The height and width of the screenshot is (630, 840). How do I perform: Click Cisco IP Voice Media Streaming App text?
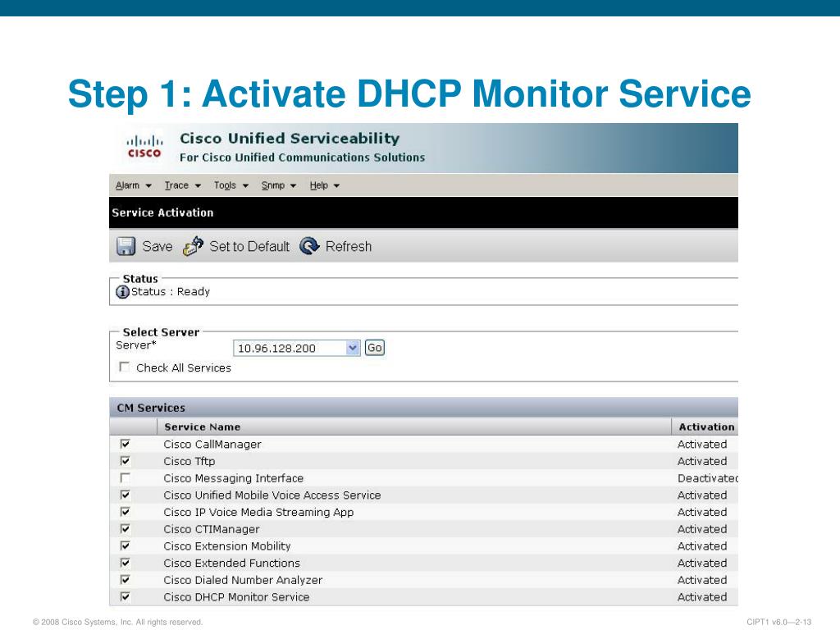click(x=258, y=512)
